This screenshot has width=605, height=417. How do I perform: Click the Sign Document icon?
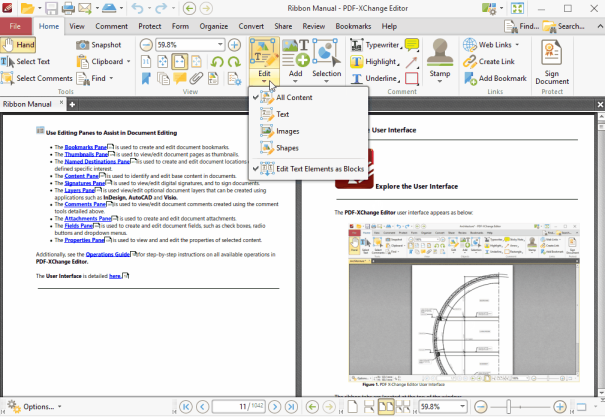(552, 62)
